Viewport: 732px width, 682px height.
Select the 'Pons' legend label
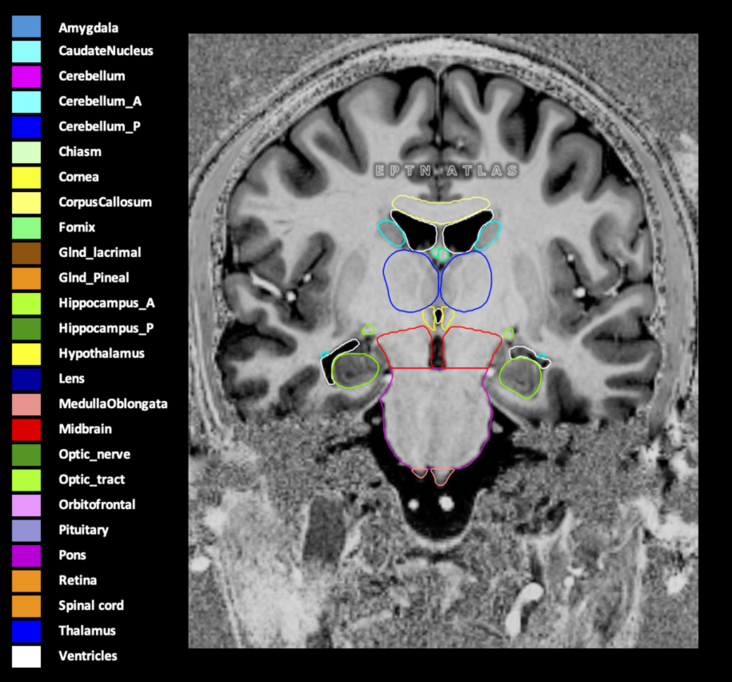click(x=72, y=555)
